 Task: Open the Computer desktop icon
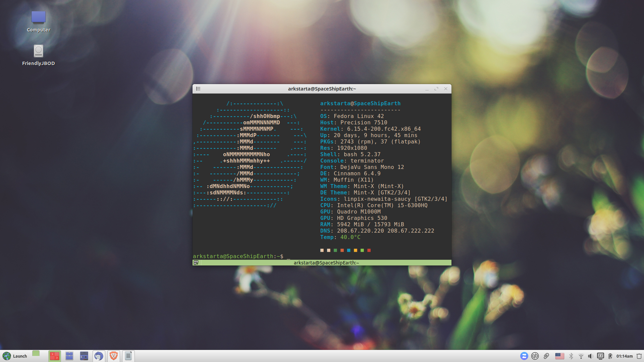pyautogui.click(x=38, y=21)
